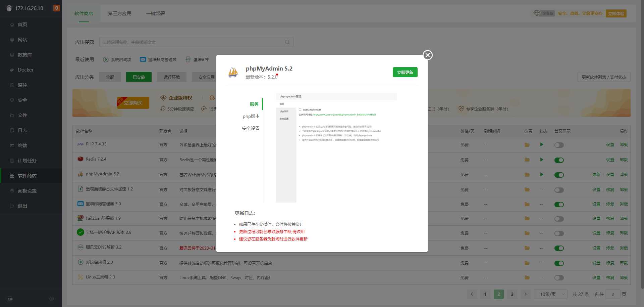
Task: Open recently used 系统启动项 shortcut
Action: [x=117, y=59]
